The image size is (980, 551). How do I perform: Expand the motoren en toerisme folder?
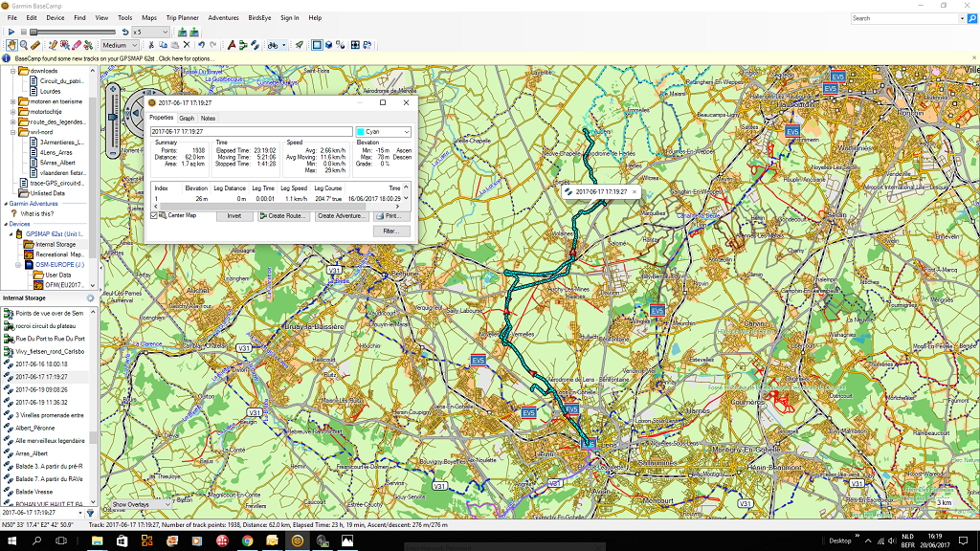tap(13, 101)
